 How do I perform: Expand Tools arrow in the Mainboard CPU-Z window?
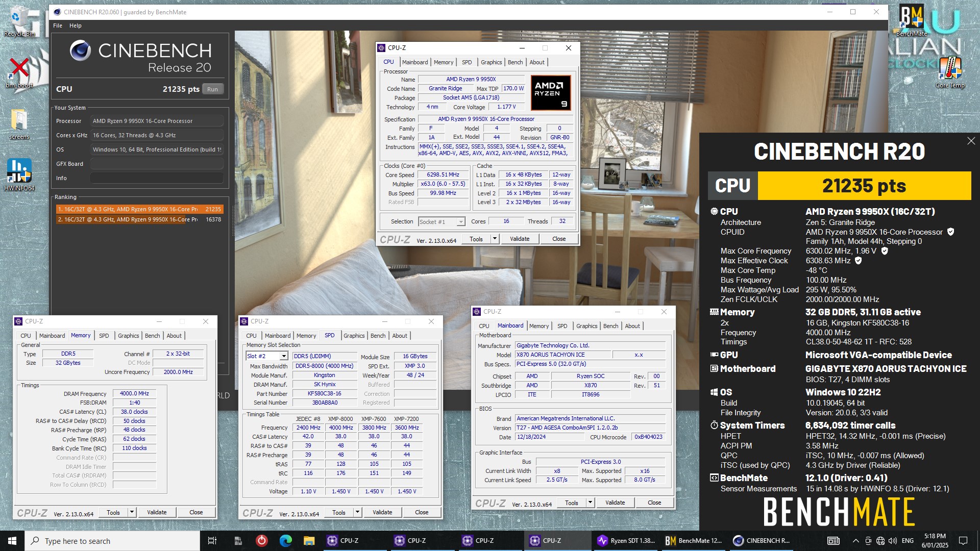point(590,503)
